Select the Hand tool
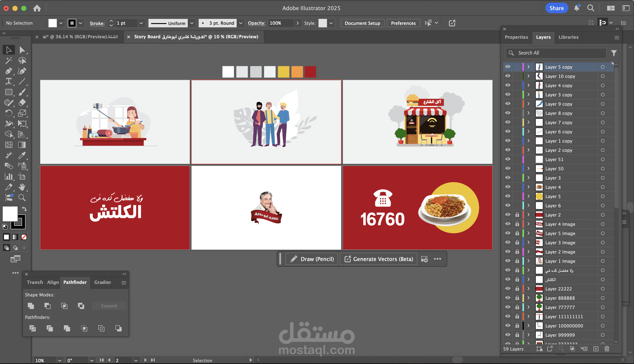 [x=22, y=187]
